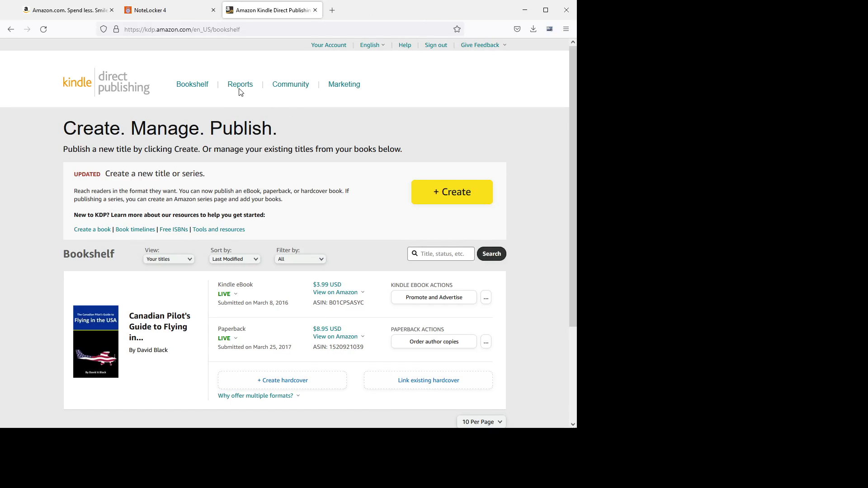This screenshot has height=488, width=868.
Task: Open the Reports navigation item
Action: (240, 84)
